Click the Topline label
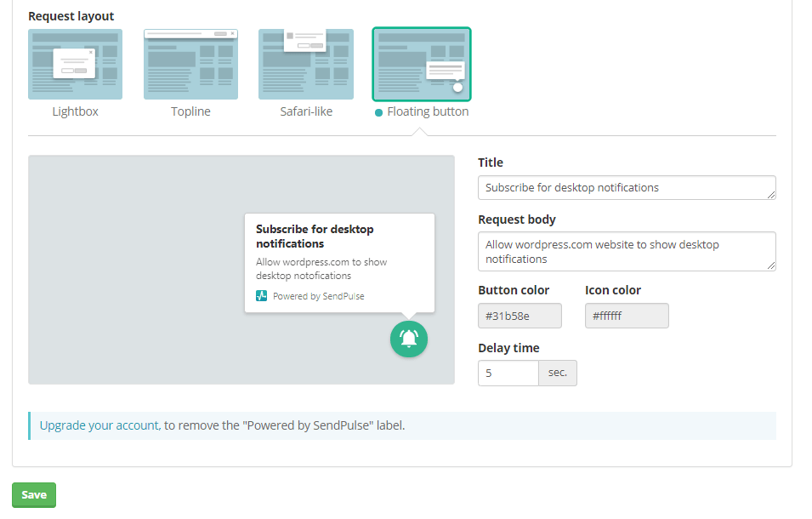 click(190, 111)
